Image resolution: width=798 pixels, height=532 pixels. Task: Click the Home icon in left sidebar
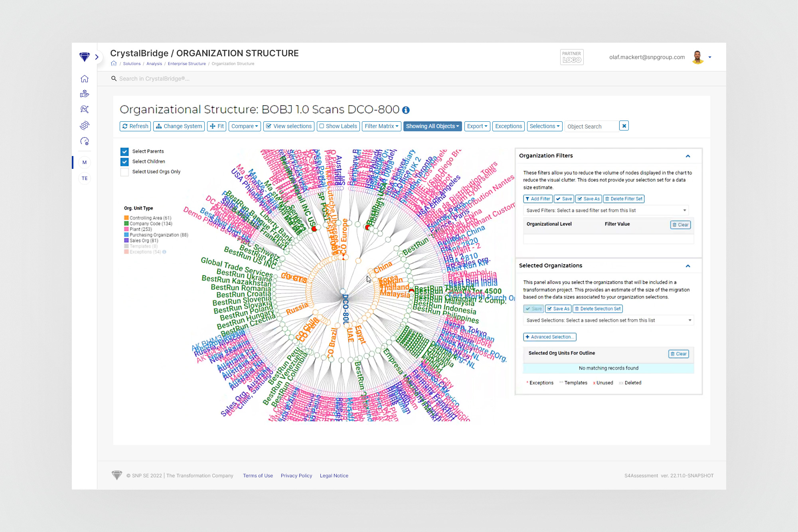click(x=85, y=79)
